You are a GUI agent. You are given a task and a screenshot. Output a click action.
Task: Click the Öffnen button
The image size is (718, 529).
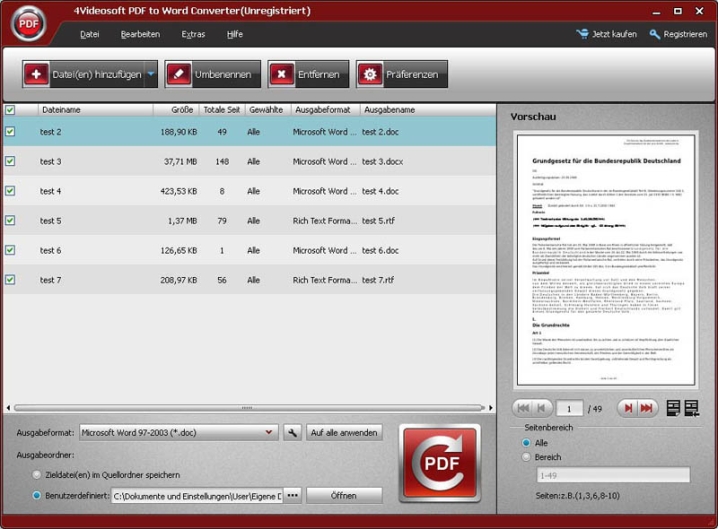tap(344, 495)
